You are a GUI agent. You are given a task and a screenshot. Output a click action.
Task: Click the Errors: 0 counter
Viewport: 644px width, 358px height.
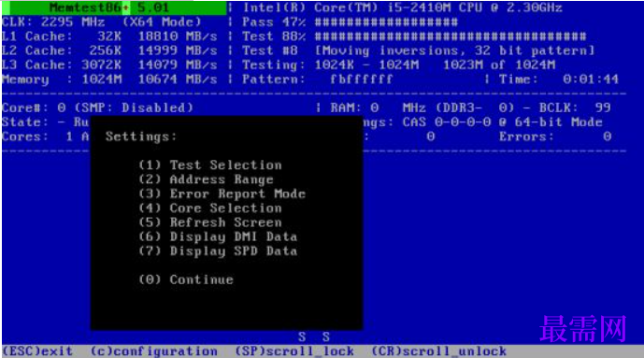pos(555,136)
